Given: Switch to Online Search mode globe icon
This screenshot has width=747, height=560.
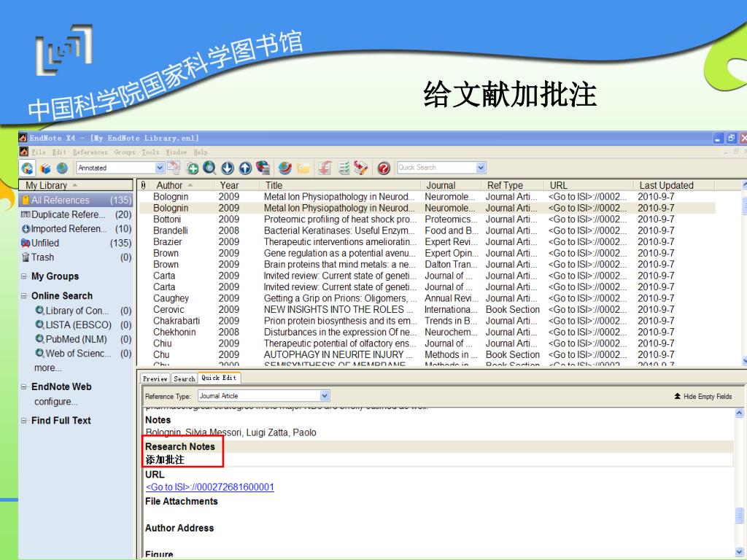Looking at the screenshot, I should click(62, 168).
